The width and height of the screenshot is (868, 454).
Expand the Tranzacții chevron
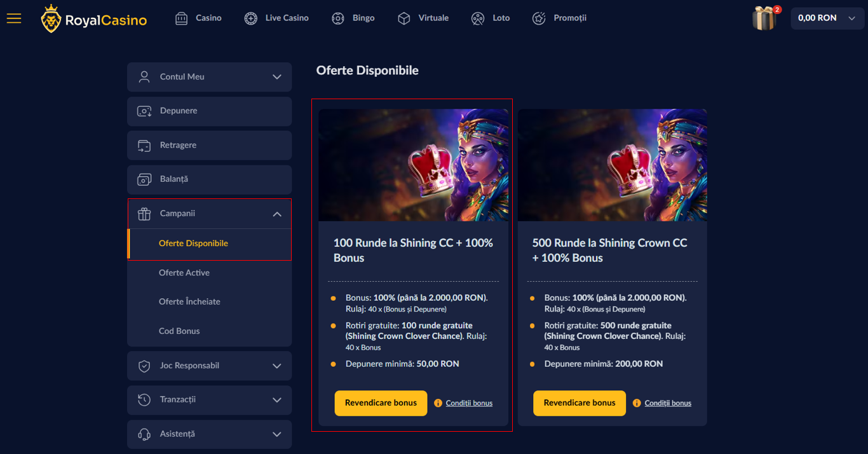click(x=277, y=400)
